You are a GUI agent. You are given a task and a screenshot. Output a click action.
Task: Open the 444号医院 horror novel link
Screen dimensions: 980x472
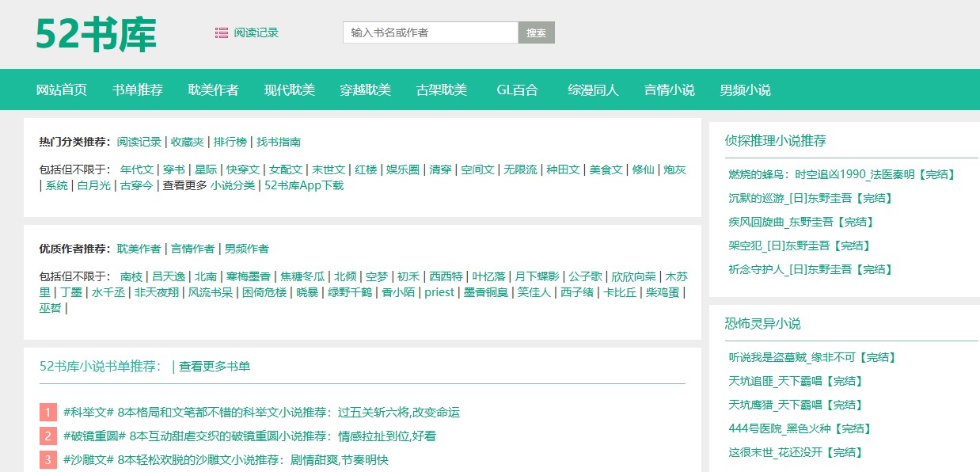click(800, 429)
